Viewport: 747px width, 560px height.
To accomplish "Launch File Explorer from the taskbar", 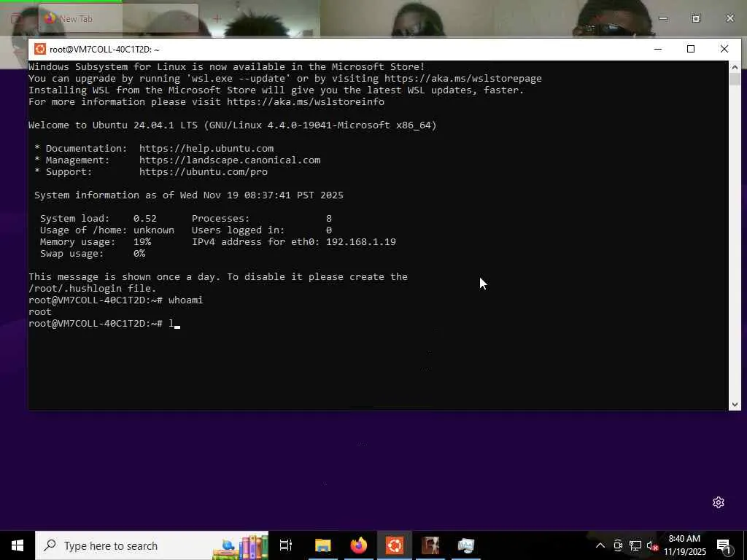I will coord(322,545).
